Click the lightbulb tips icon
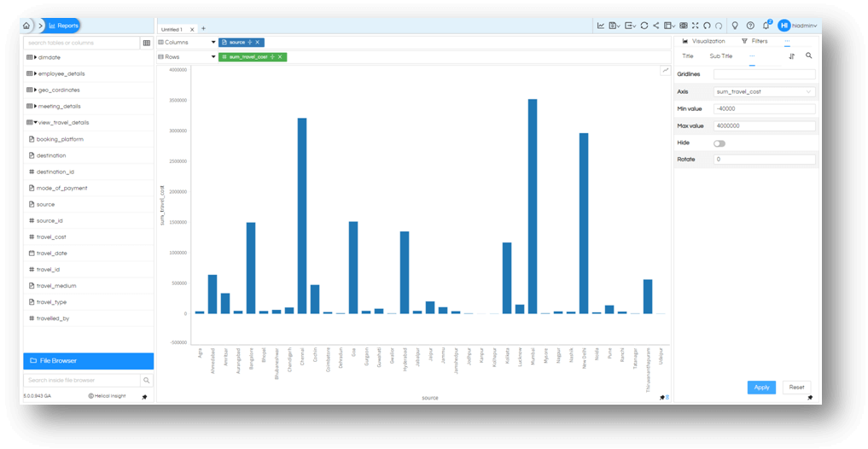Image resolution: width=868 pixels, height=449 pixels. 735,26
